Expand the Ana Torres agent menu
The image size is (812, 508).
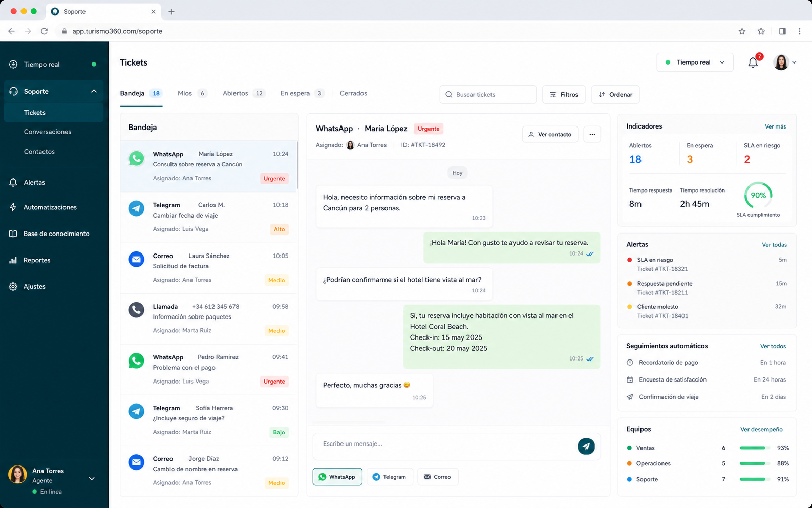tap(92, 479)
